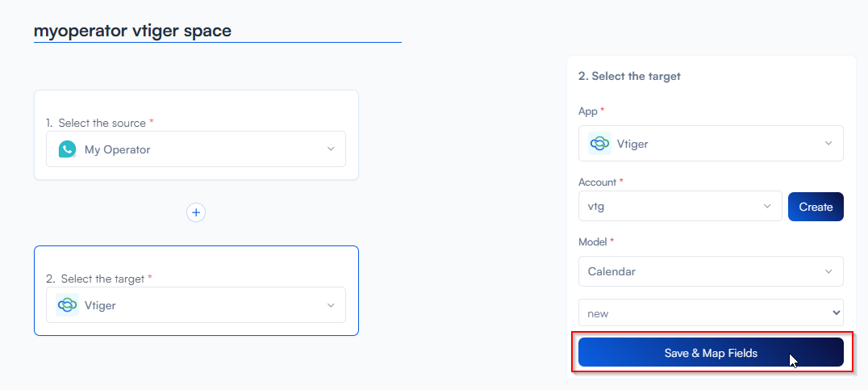Click the plus icon between steps
Viewport: 868px width, 390px height.
point(196,212)
